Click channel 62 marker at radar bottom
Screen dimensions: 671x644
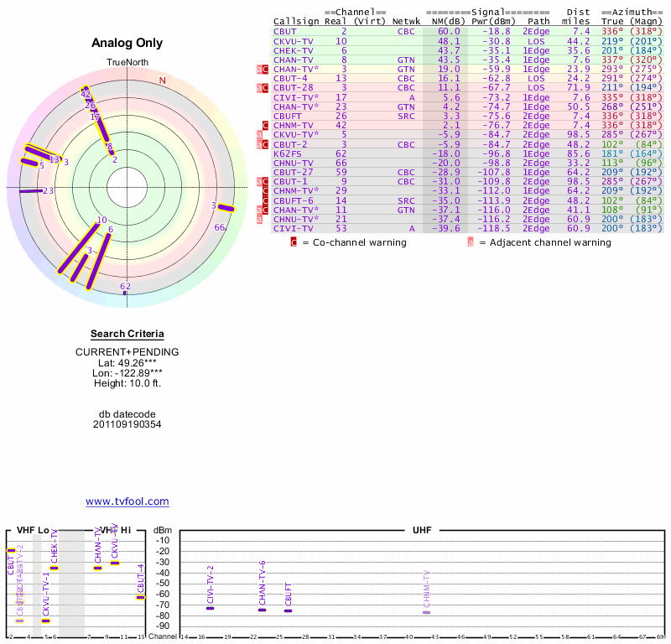click(125, 287)
